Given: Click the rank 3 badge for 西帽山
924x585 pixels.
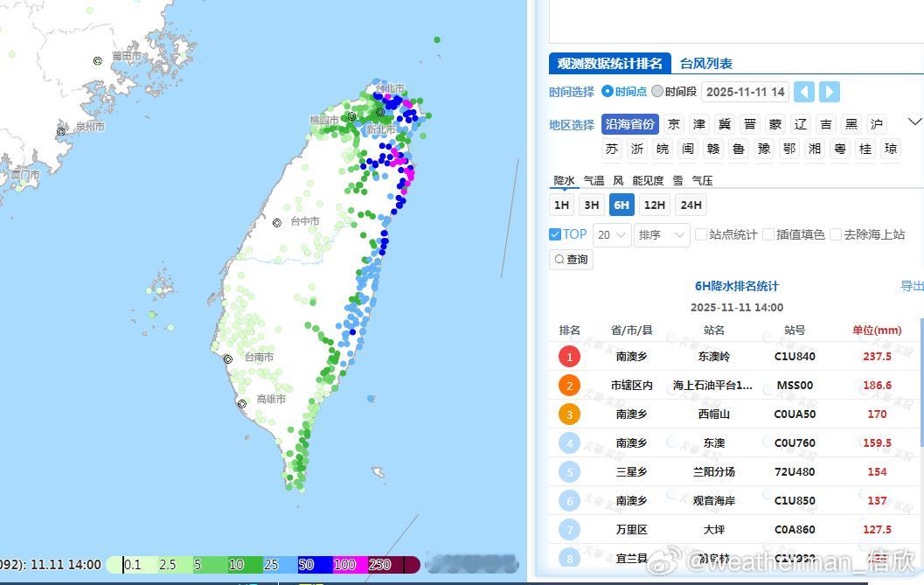Looking at the screenshot, I should pyautogui.click(x=569, y=414).
